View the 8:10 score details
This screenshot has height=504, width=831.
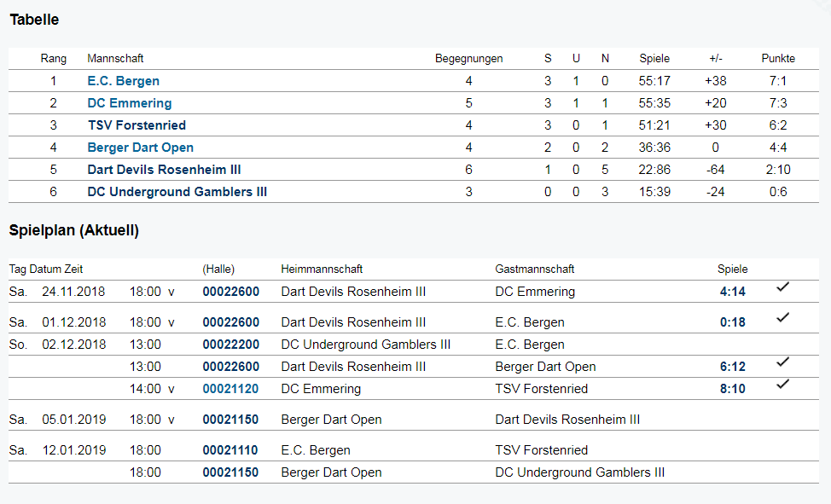point(732,389)
